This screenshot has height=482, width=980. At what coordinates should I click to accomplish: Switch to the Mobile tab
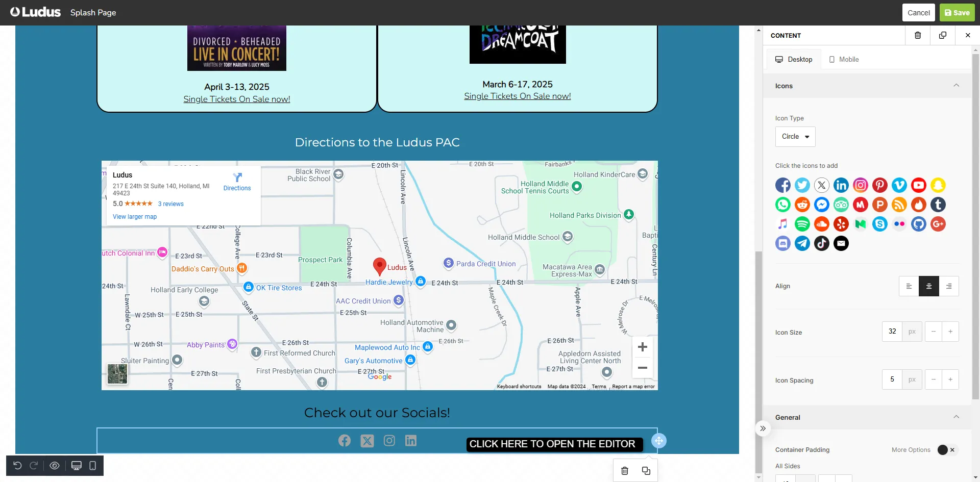(x=844, y=59)
